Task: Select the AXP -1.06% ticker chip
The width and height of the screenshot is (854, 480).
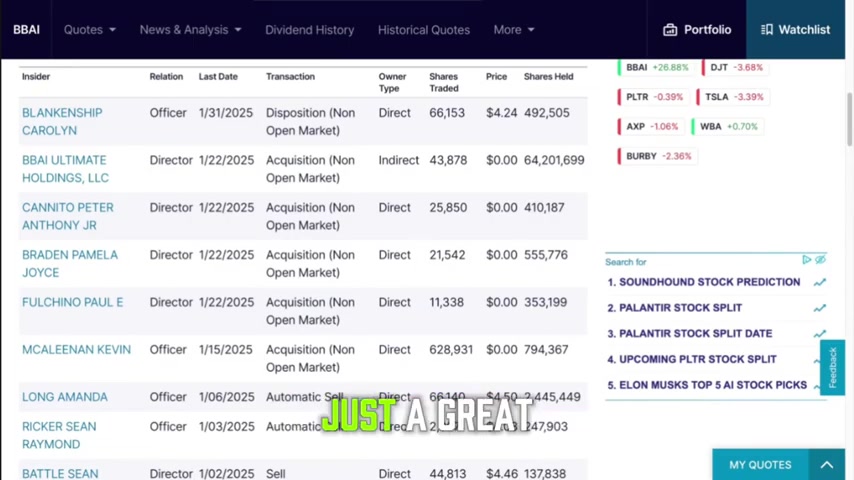Action: tap(651, 126)
